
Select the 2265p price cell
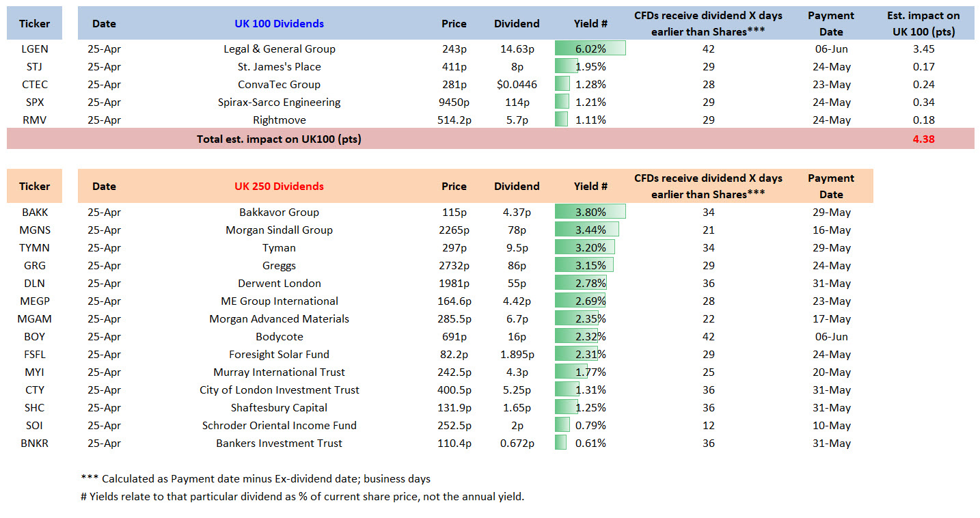tap(454, 230)
